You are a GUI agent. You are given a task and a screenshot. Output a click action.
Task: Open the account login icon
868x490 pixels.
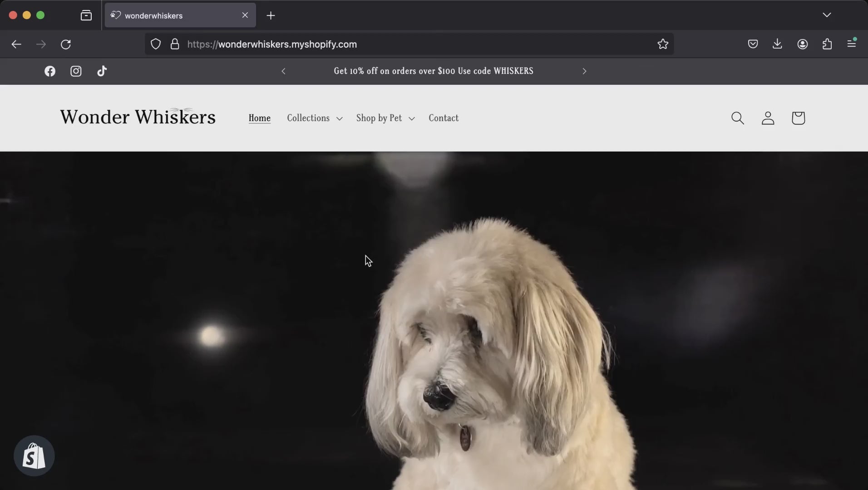point(768,118)
